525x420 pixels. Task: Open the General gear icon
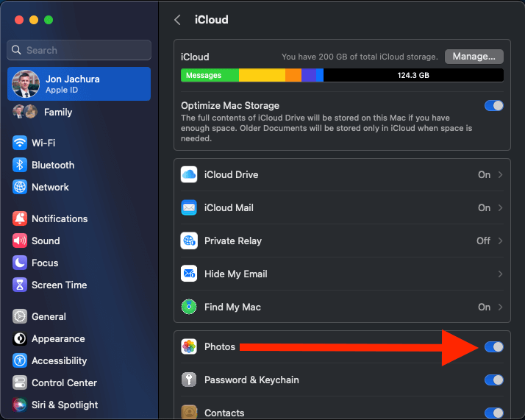point(20,316)
